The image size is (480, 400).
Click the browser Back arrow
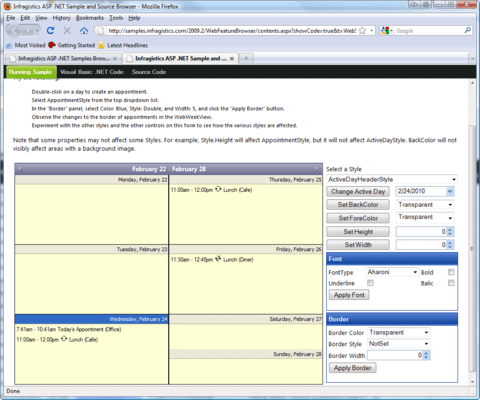15,31
